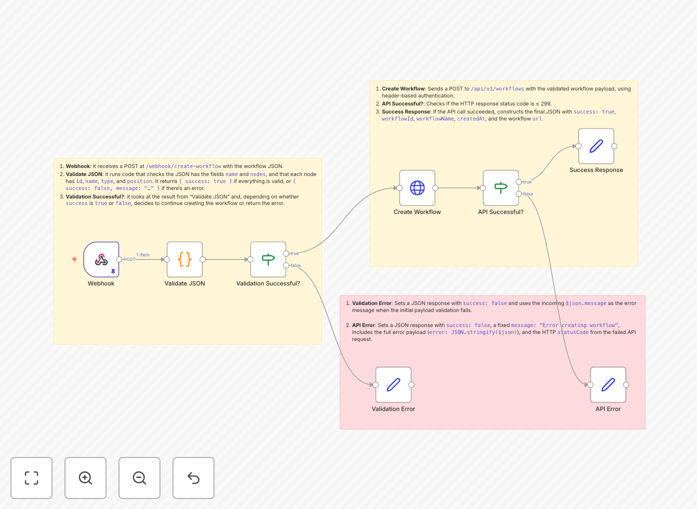Viewport: 697px width, 509px height.
Task: Click '/webhook/create-workflow' text in sticky note
Action: click(184, 166)
